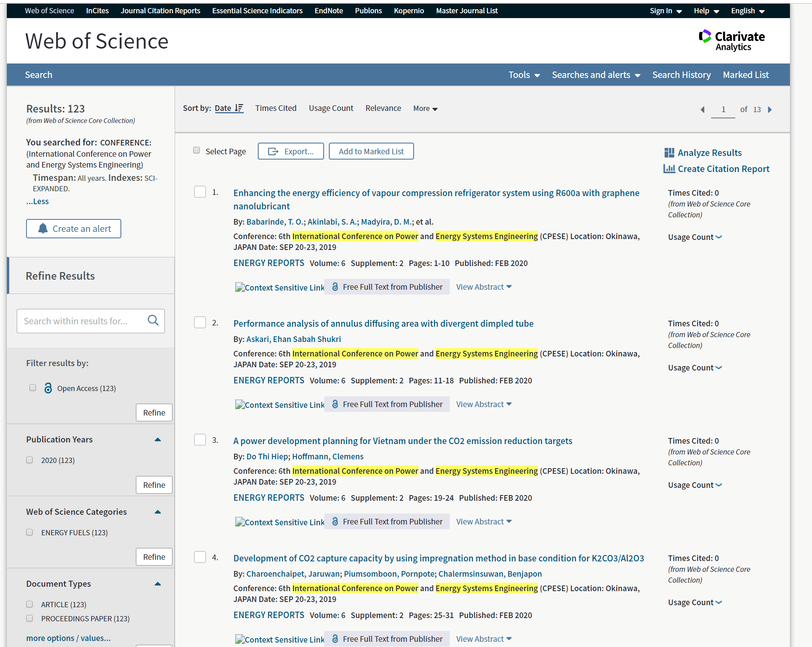Click Refine button under Publication Years
The width and height of the screenshot is (812, 647).
pos(154,485)
